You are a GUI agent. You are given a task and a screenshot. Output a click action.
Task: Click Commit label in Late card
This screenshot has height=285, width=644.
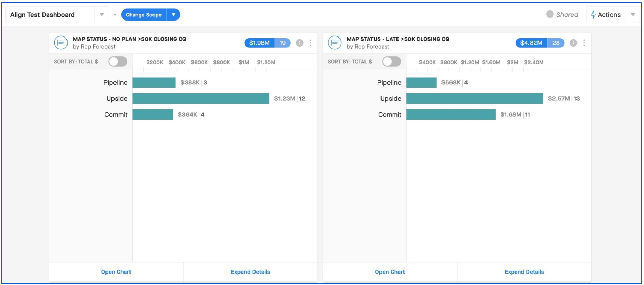click(x=390, y=114)
